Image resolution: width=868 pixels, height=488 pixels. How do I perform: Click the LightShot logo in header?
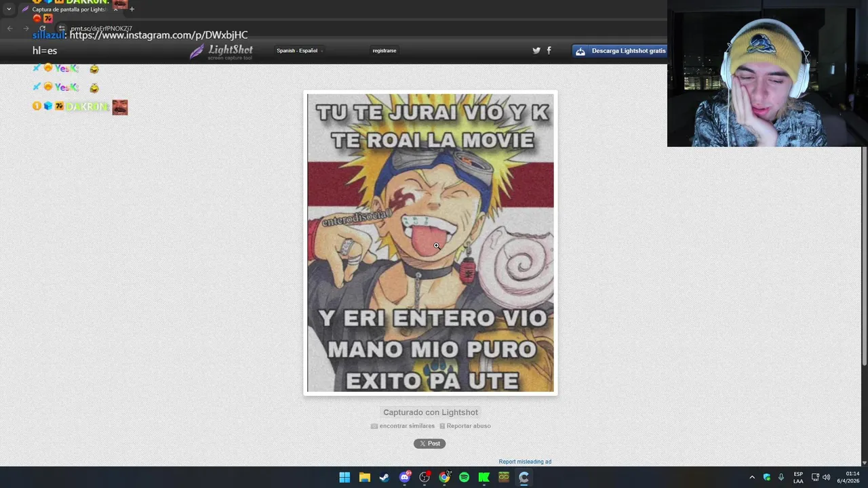221,52
